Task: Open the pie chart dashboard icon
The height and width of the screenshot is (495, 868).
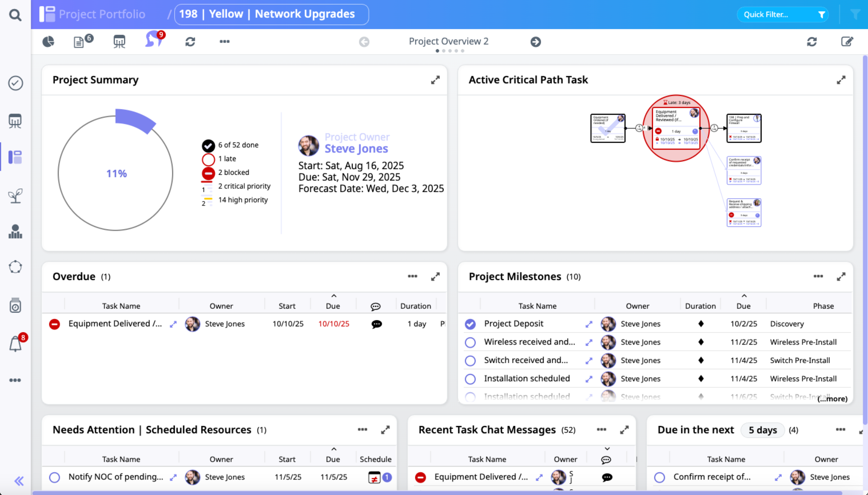Action: point(48,42)
